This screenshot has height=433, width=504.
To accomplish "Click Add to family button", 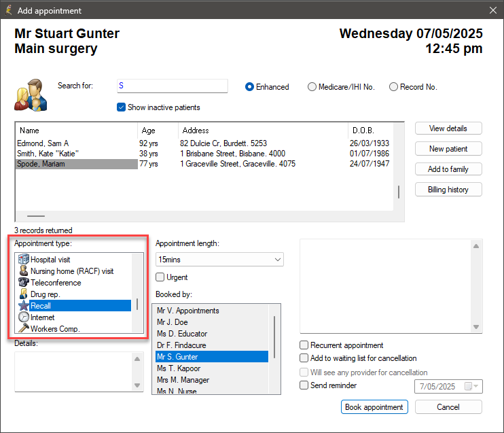I will (448, 169).
